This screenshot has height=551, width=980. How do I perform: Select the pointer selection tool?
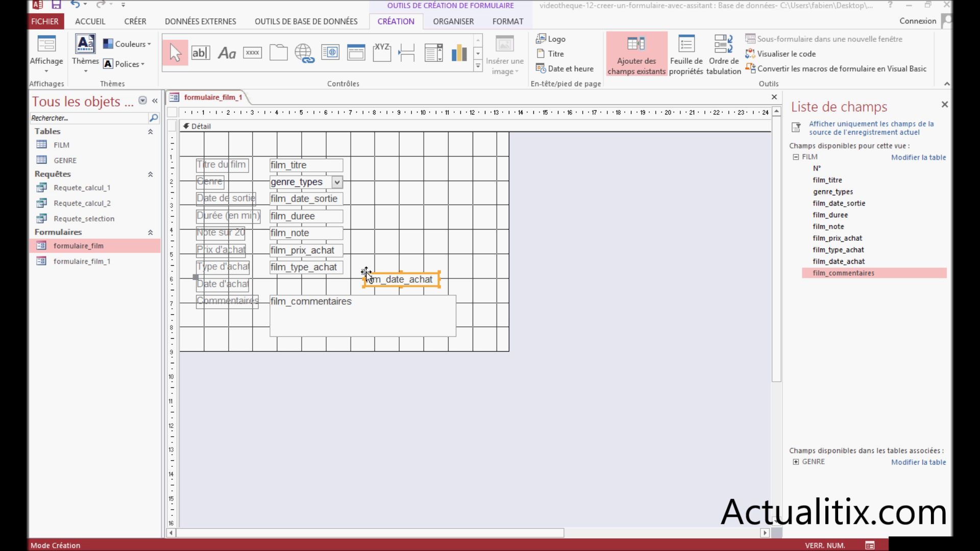(175, 53)
